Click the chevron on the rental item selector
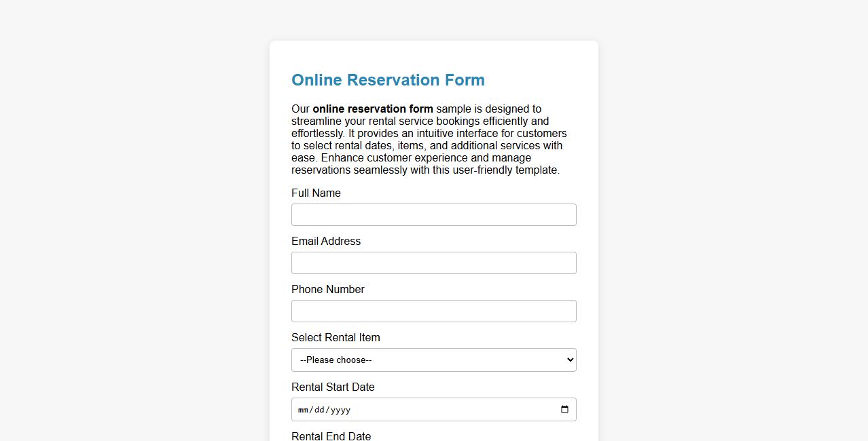The width and height of the screenshot is (868, 441). pos(568,360)
